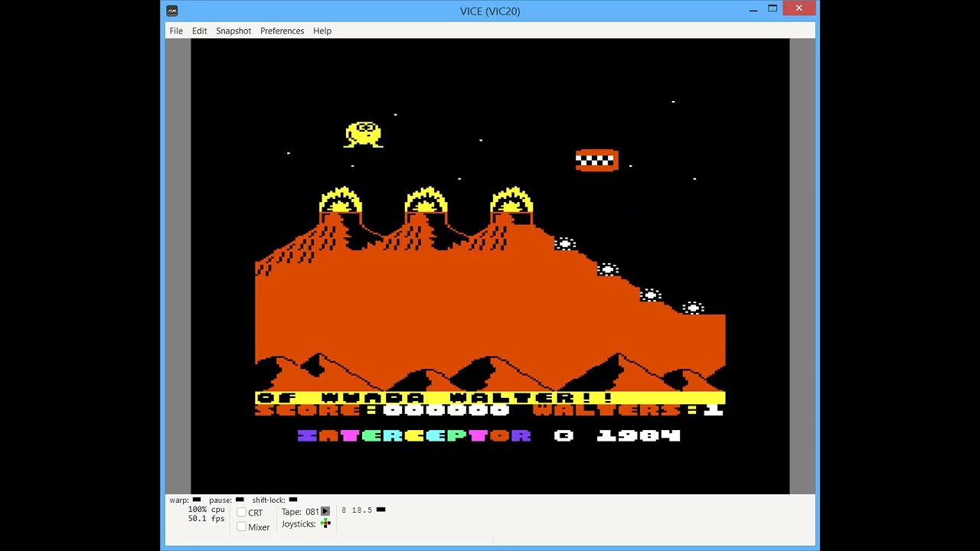980x551 pixels.
Task: Enable the CRT checkbox
Action: (x=241, y=513)
